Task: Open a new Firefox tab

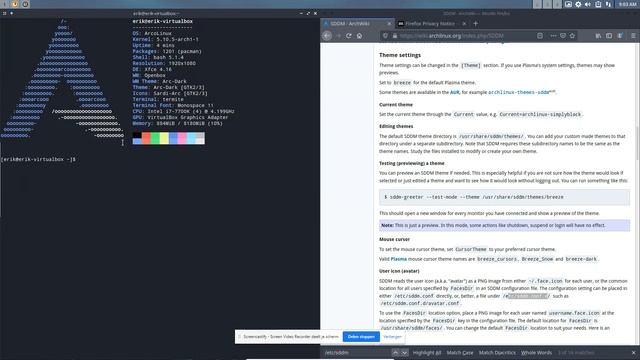Action: (475, 24)
